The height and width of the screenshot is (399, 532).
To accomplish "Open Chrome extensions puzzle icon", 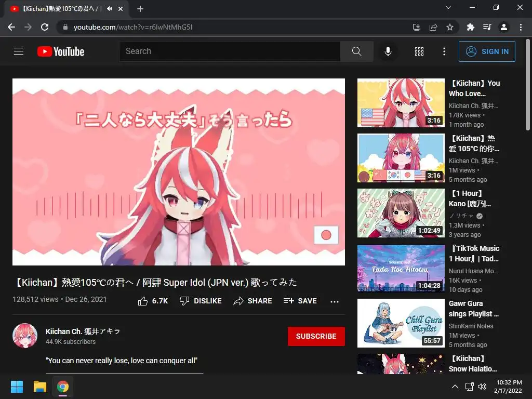I will coord(470,27).
